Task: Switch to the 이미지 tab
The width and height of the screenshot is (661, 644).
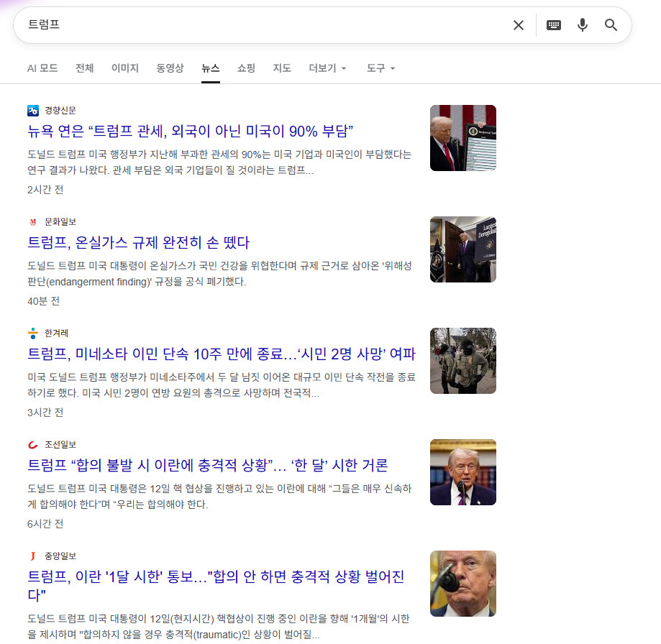Action: (x=124, y=68)
